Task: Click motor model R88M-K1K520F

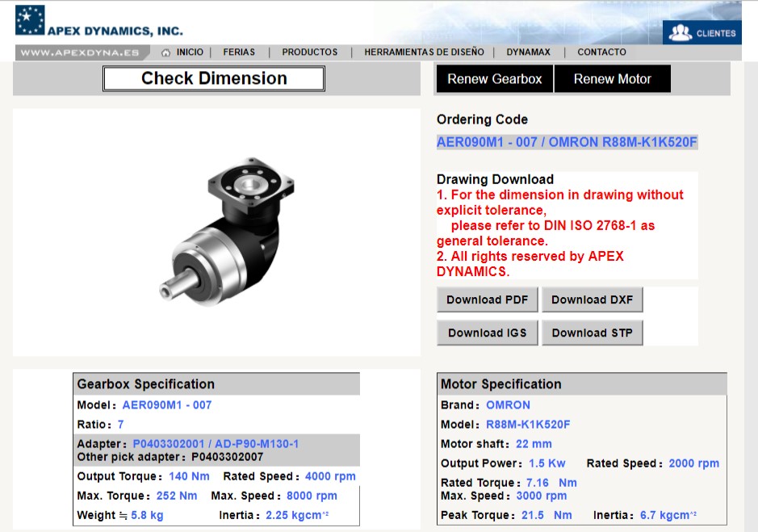Action: (528, 424)
